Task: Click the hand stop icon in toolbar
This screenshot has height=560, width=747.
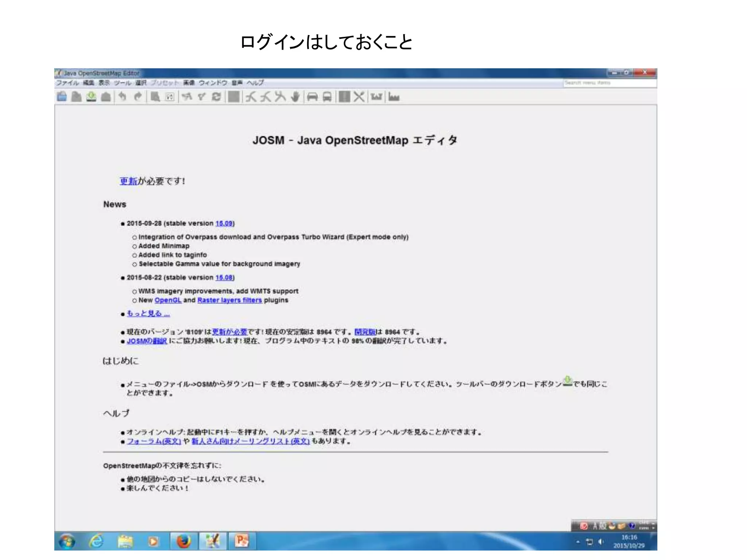Action: (295, 97)
